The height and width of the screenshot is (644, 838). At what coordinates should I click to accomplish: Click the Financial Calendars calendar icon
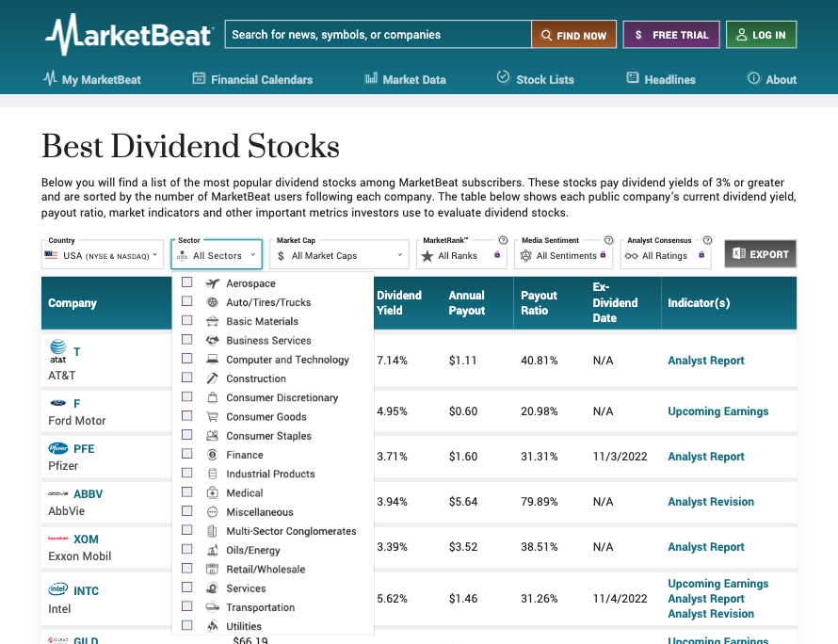[197, 80]
